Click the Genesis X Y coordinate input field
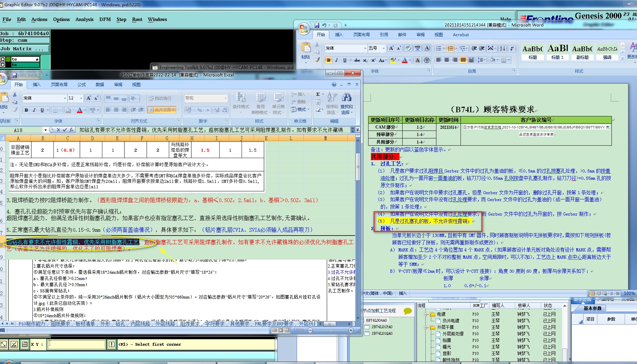 click(77, 344)
